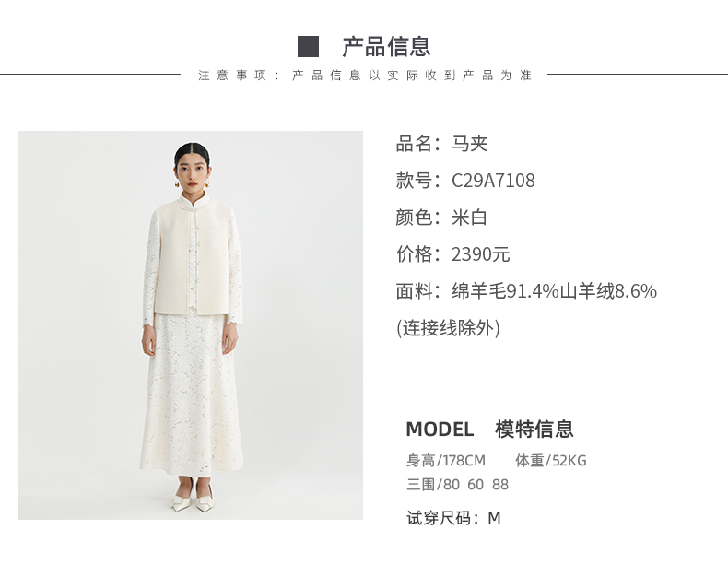Click the MODEL 模特信息 heading
This screenshot has width=728, height=565.
click(x=490, y=429)
